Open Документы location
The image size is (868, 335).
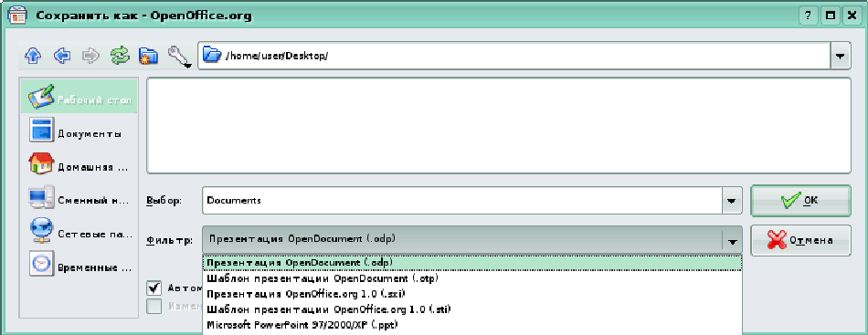[79, 131]
